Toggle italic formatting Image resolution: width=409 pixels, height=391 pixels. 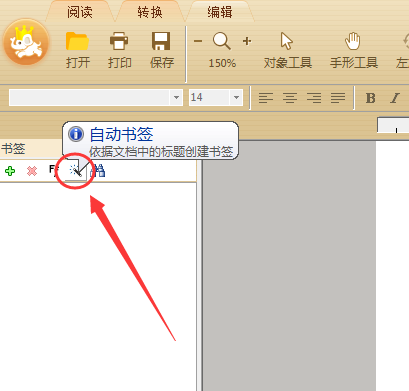(x=395, y=98)
